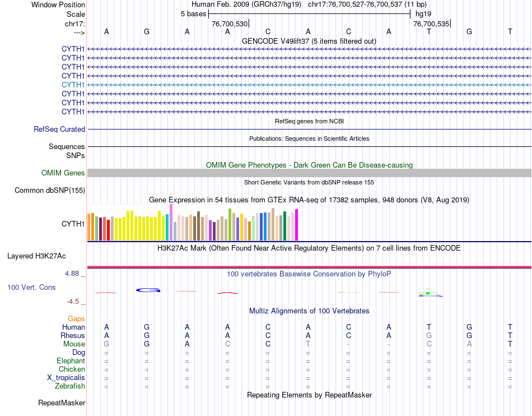532x416 pixels.
Task: Click the RefSeq genes from NCBI title
Action: [x=309, y=121]
